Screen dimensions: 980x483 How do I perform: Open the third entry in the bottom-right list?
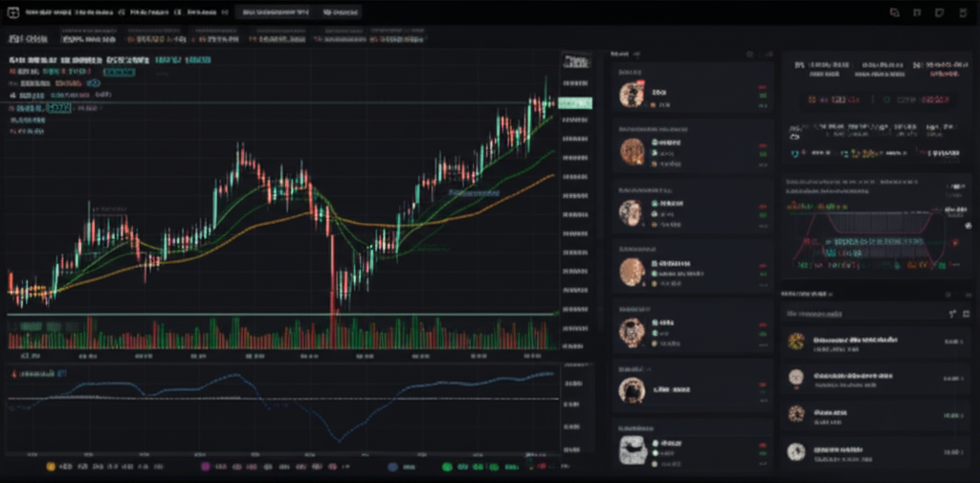tap(877, 415)
